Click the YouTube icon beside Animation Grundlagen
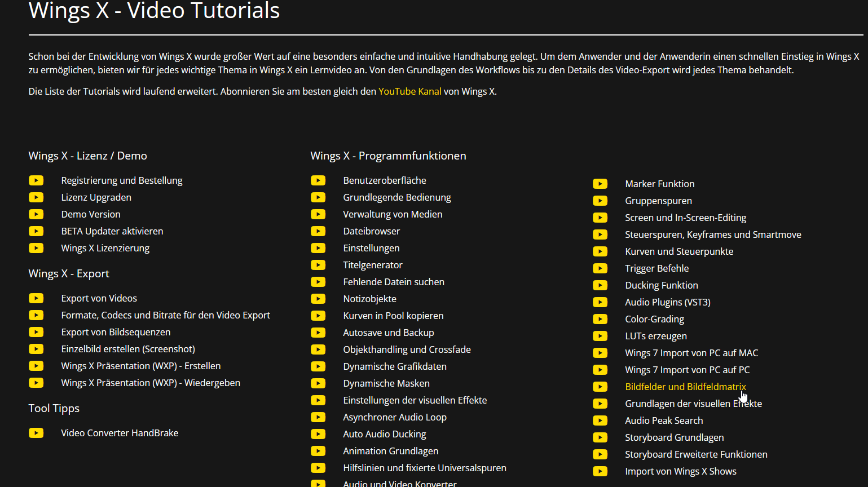The image size is (868, 487). point(318,451)
